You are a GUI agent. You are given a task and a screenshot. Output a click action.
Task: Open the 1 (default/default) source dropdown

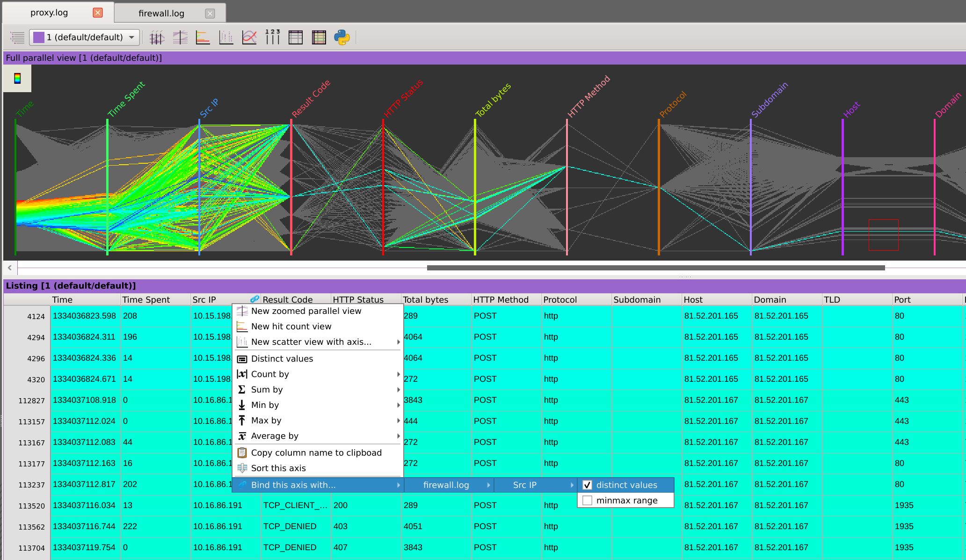85,37
